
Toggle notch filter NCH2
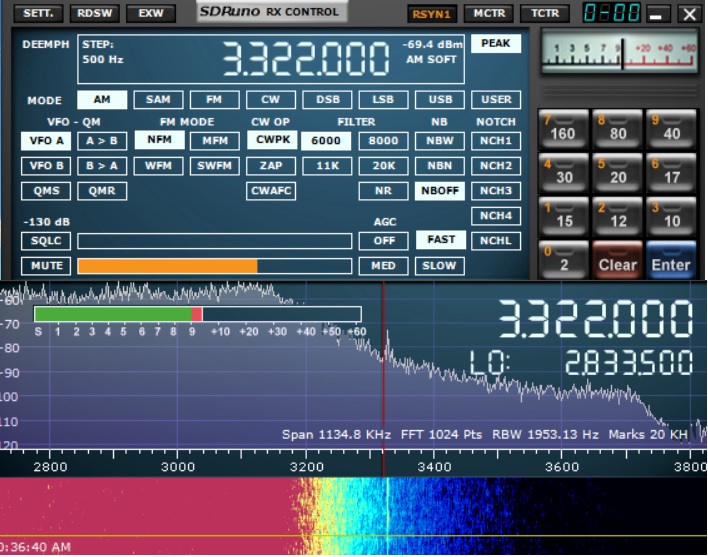tap(496, 166)
